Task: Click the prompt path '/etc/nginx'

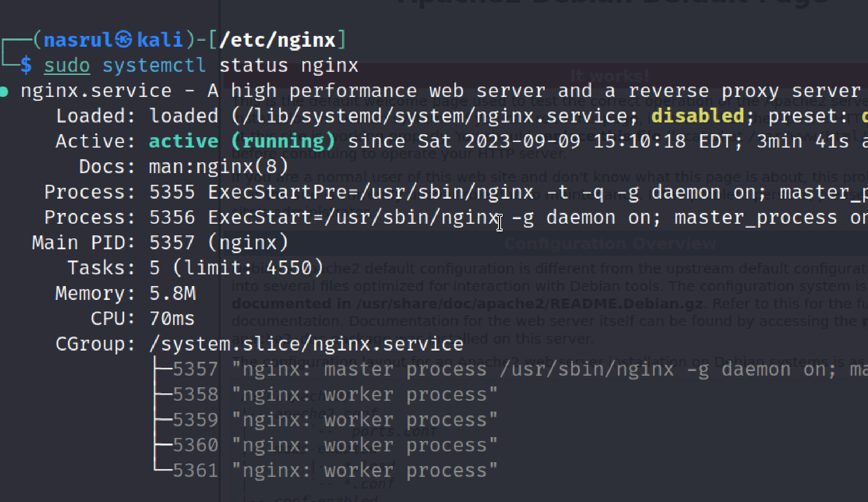Action: [x=277, y=40]
